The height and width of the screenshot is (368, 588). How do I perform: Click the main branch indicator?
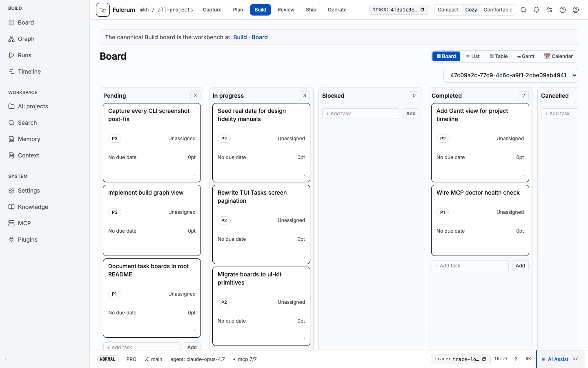(x=153, y=359)
